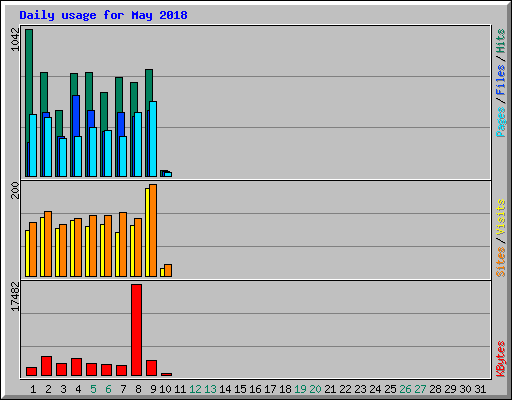Click the Visits legend label

(501, 218)
